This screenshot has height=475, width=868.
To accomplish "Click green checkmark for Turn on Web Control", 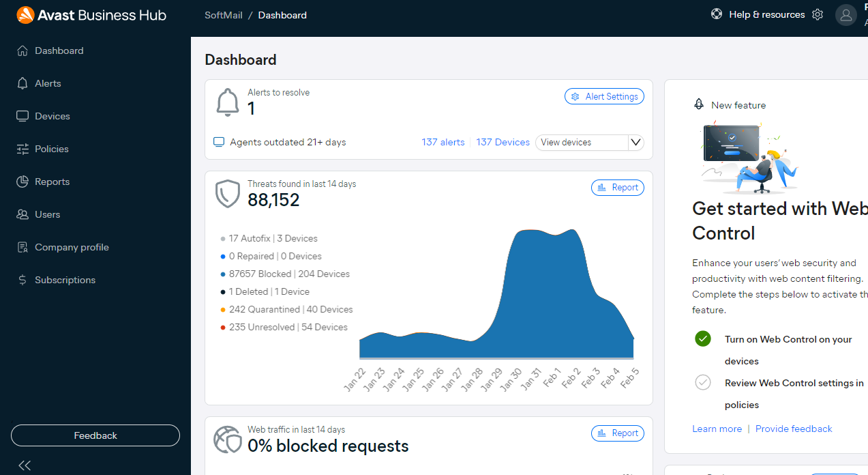I will click(x=703, y=339).
